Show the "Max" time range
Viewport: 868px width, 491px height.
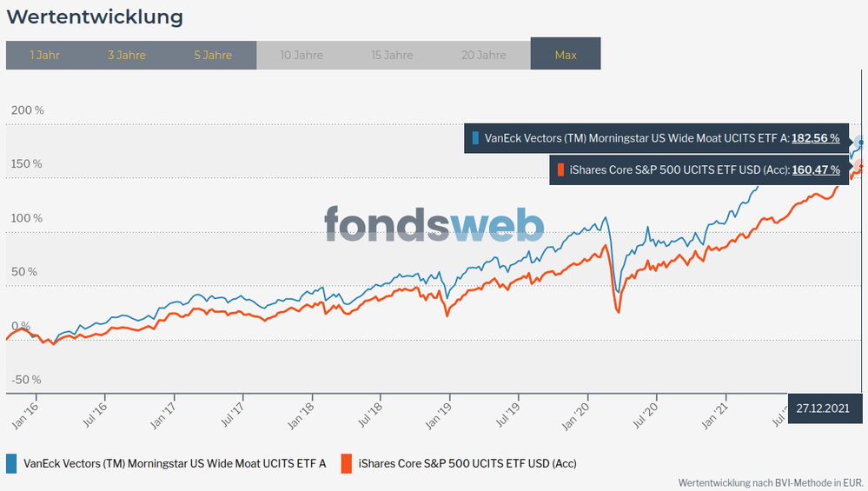click(x=566, y=55)
